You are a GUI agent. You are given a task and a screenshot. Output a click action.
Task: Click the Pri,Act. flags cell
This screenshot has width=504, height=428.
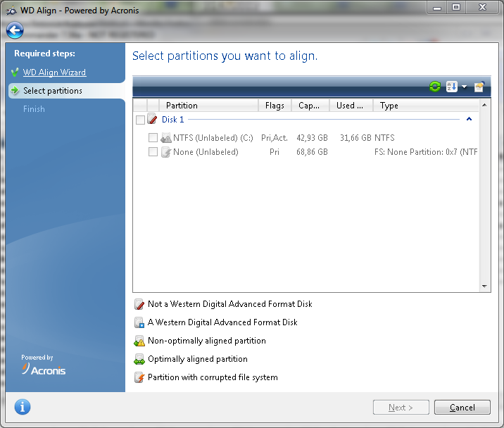pyautogui.click(x=275, y=138)
